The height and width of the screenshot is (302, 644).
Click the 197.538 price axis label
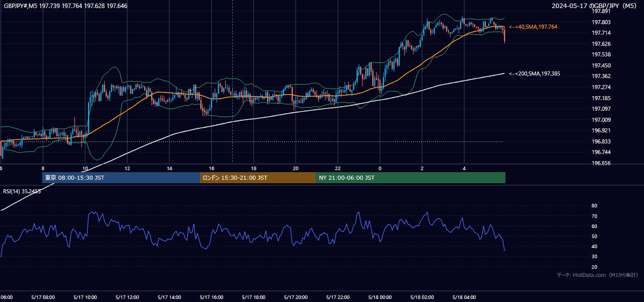coord(601,54)
